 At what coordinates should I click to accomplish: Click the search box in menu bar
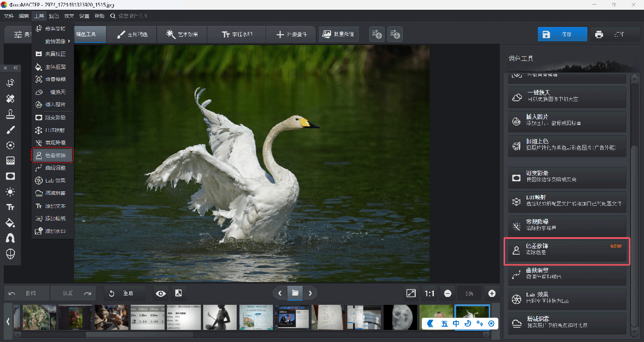pyautogui.click(x=129, y=16)
